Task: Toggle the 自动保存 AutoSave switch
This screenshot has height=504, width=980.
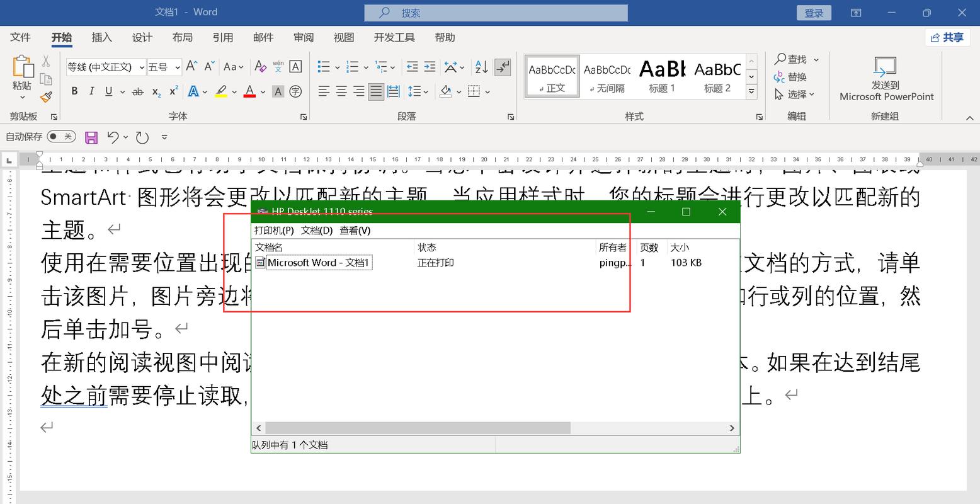Action: point(61,137)
